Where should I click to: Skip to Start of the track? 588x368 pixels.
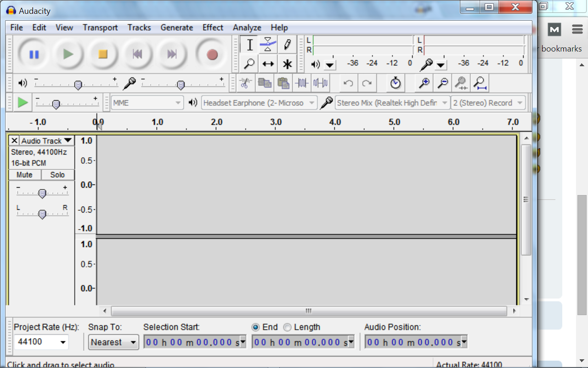pos(137,54)
